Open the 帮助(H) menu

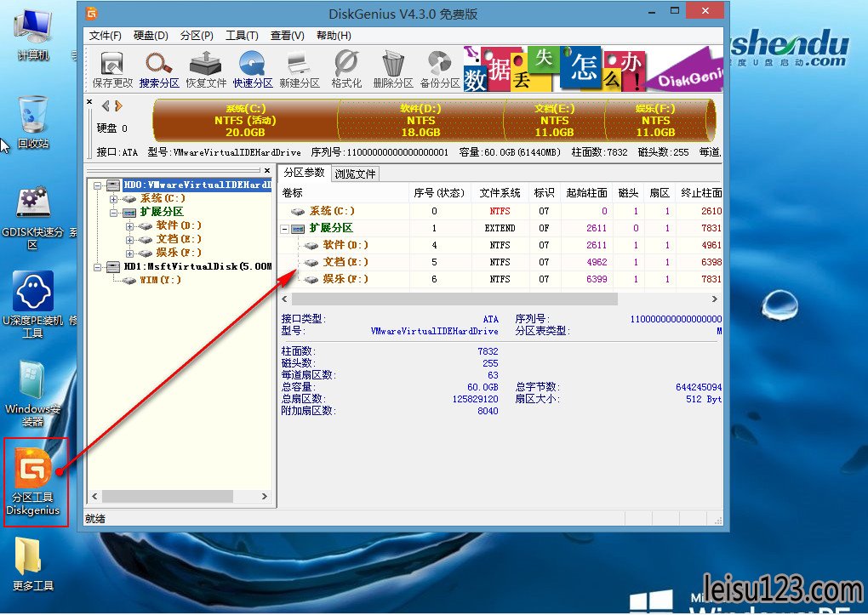[x=334, y=36]
